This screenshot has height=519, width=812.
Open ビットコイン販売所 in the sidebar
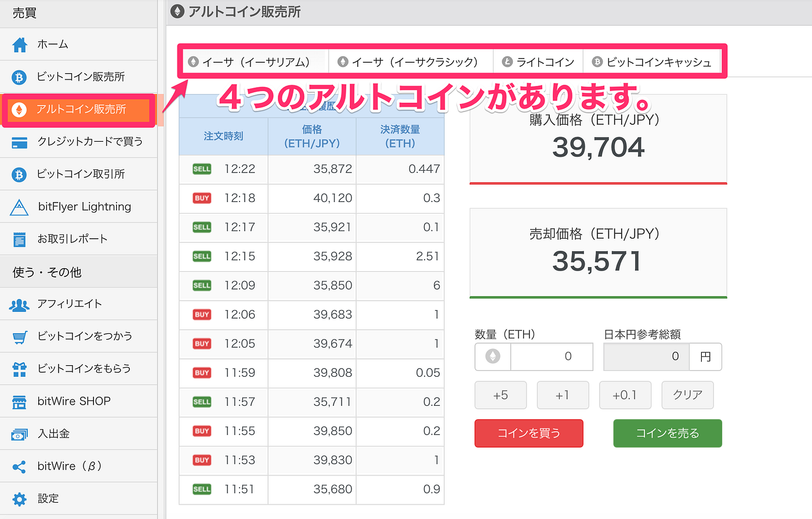(x=78, y=77)
